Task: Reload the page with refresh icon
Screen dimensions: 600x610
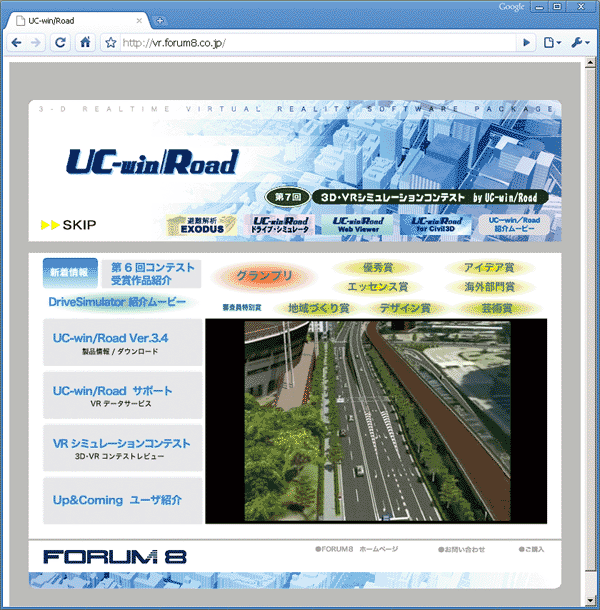Action: click(60, 42)
